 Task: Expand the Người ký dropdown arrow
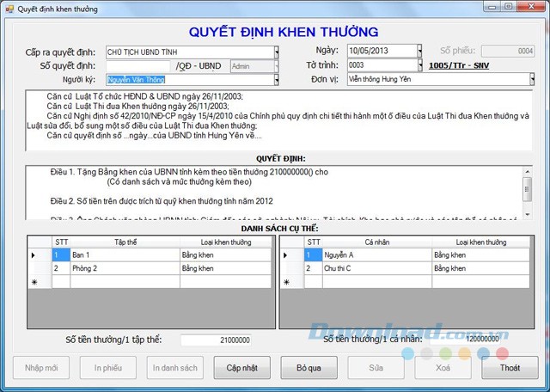[x=277, y=80]
